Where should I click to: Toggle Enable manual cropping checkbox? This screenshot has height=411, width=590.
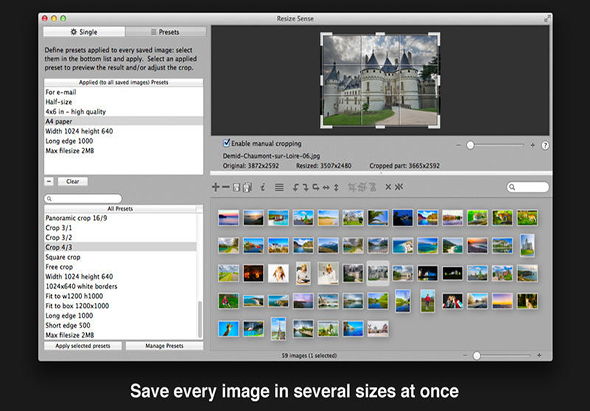[227, 143]
